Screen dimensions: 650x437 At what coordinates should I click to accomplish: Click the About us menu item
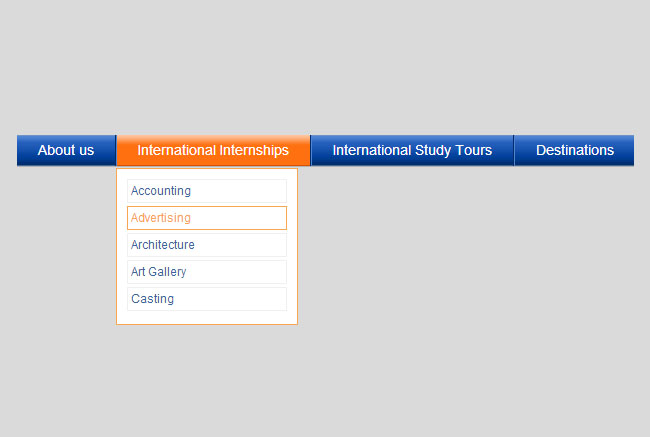[x=66, y=150]
